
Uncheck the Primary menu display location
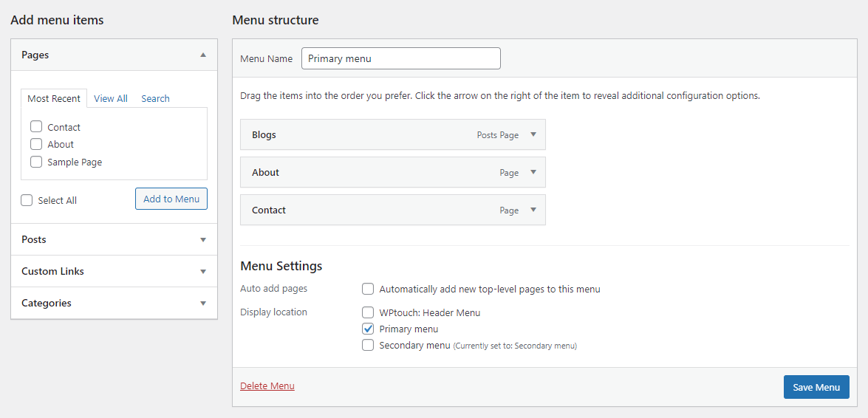point(368,329)
